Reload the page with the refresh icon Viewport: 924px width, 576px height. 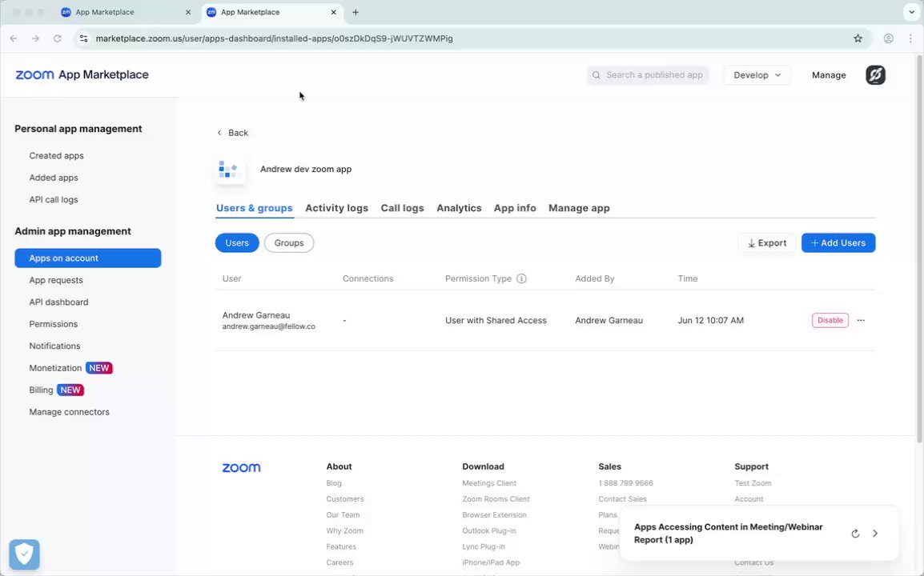pos(57,38)
